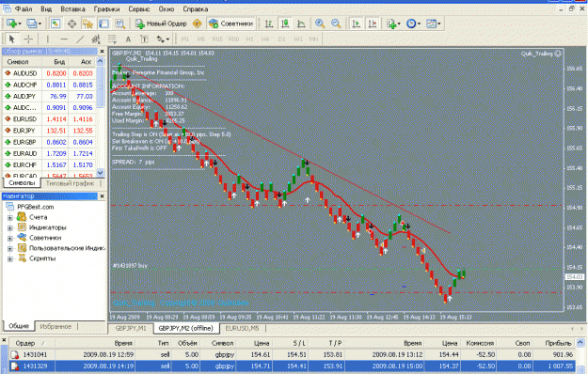The width and height of the screenshot is (588, 374).
Task: Select the Crosshair tool
Action: (x=28, y=39)
